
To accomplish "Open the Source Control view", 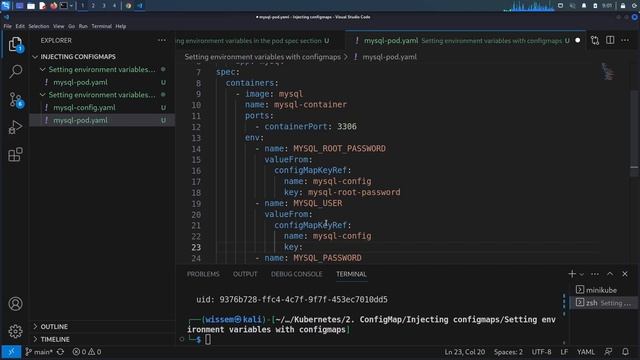I will (16, 100).
